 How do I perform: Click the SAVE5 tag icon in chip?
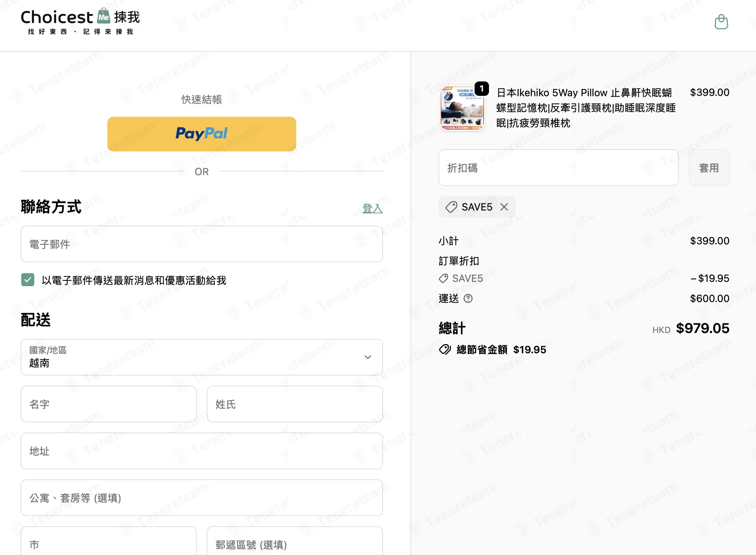click(451, 207)
